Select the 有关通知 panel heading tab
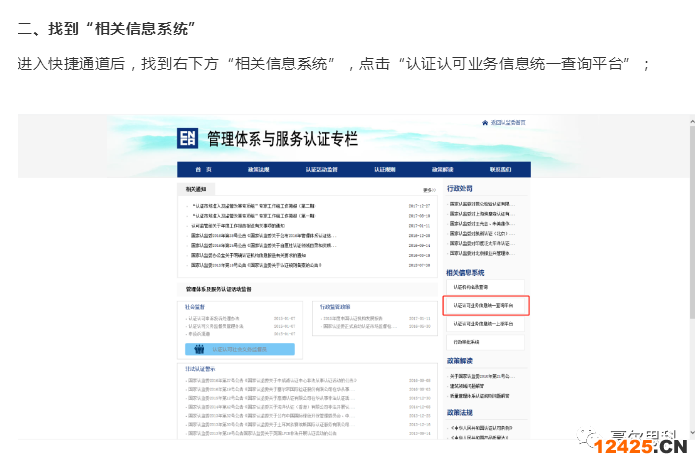700x469 pixels. (x=195, y=189)
